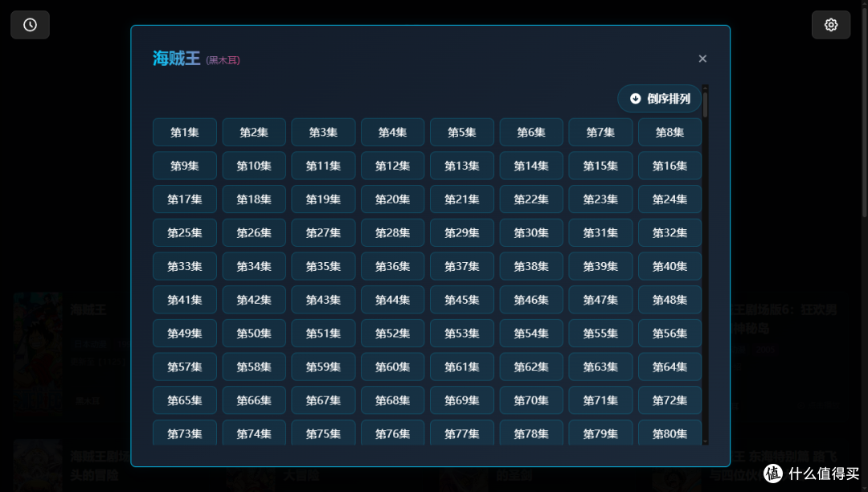Select episode 第37集
This screenshot has height=492, width=868.
pyautogui.click(x=461, y=266)
